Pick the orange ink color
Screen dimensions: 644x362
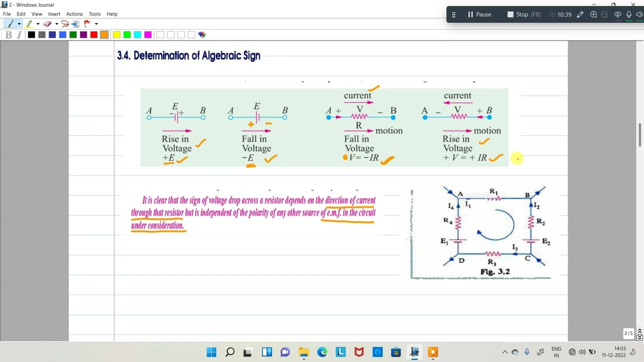pos(104,35)
